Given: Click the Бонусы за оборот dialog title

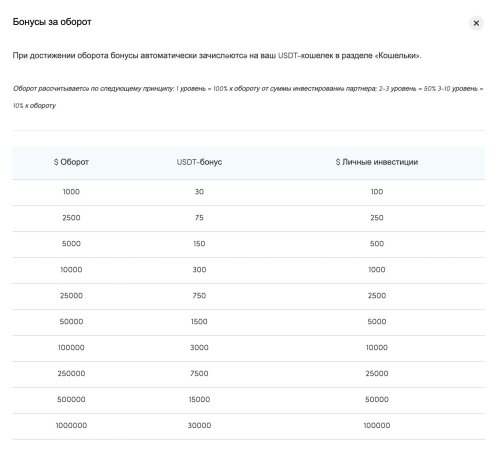Looking at the screenshot, I should tap(52, 22).
